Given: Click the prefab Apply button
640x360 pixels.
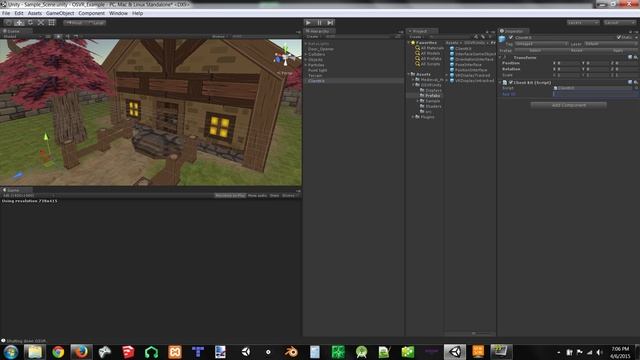Looking at the screenshot, I should click(x=618, y=51).
